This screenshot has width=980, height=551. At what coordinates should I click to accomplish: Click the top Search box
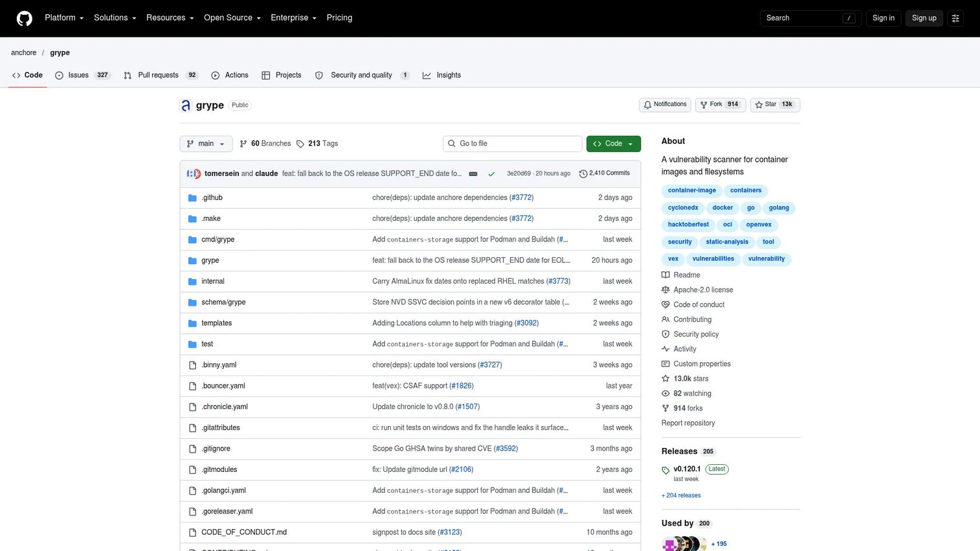point(810,18)
